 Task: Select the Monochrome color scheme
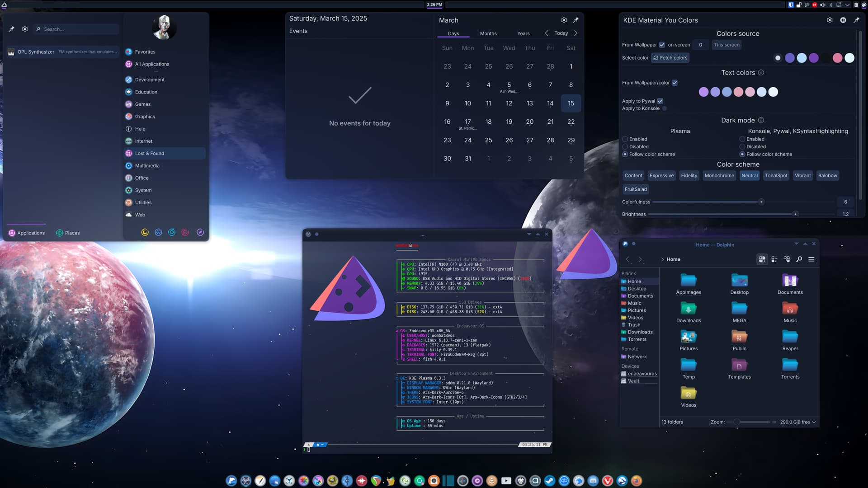coord(719,176)
